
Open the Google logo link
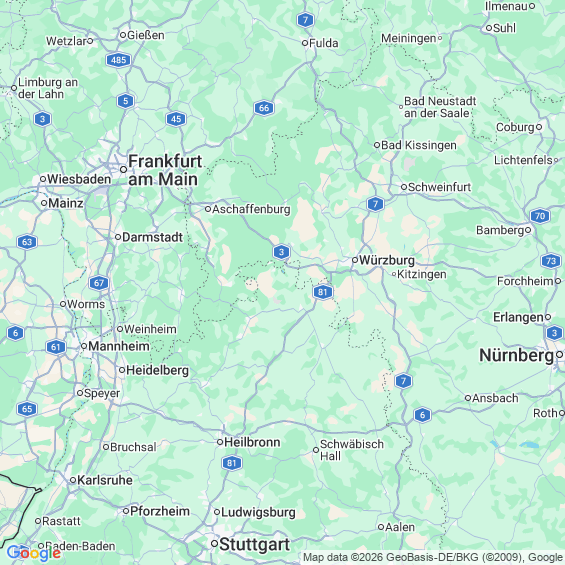coord(34,553)
